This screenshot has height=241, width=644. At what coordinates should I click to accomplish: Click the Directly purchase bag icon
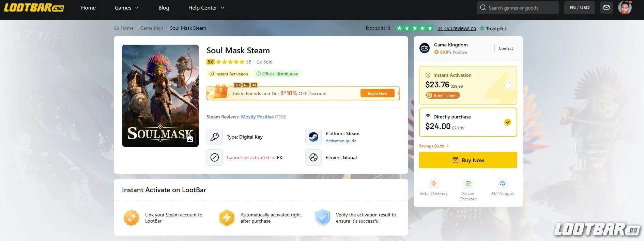point(428,117)
